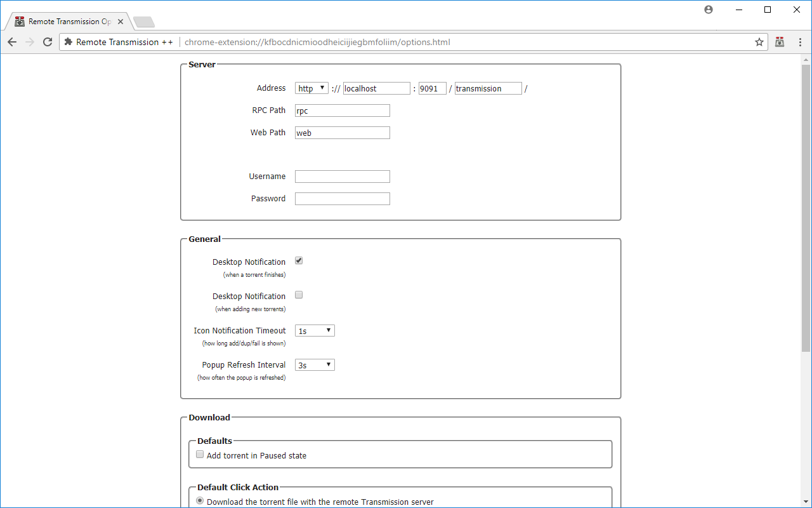812x508 pixels.
Task: Reload the options page
Action: pos(48,42)
